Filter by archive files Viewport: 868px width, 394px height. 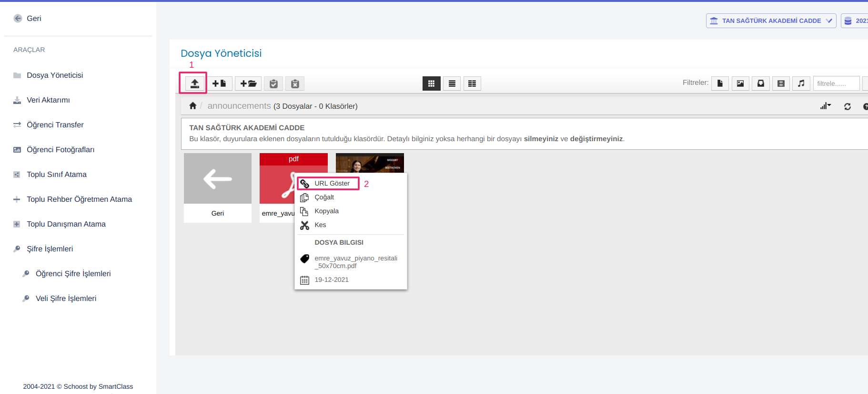(761, 83)
